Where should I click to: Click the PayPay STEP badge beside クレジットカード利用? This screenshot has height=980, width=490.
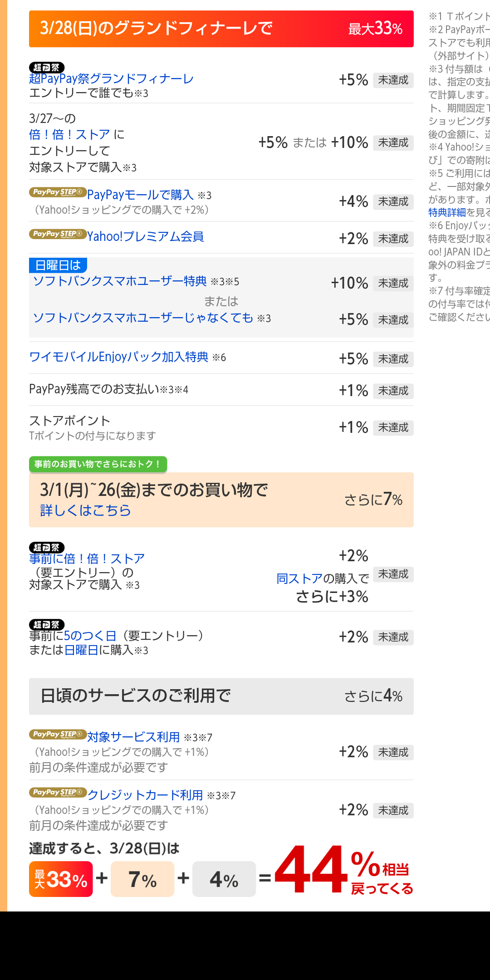(58, 793)
